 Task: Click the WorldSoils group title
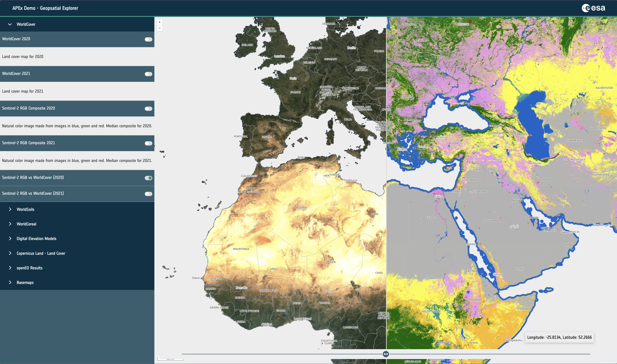pos(26,209)
